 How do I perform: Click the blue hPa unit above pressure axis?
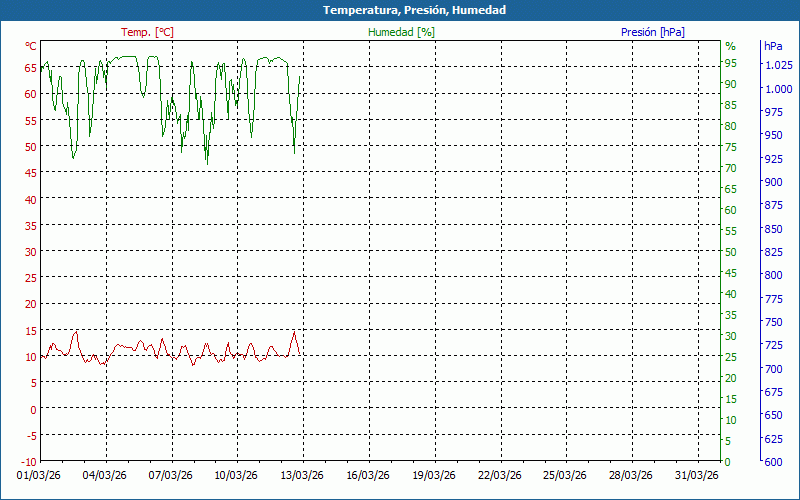(773, 46)
